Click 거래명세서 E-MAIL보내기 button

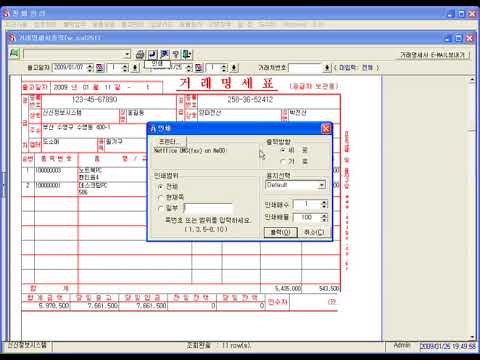pyautogui.click(x=432, y=55)
